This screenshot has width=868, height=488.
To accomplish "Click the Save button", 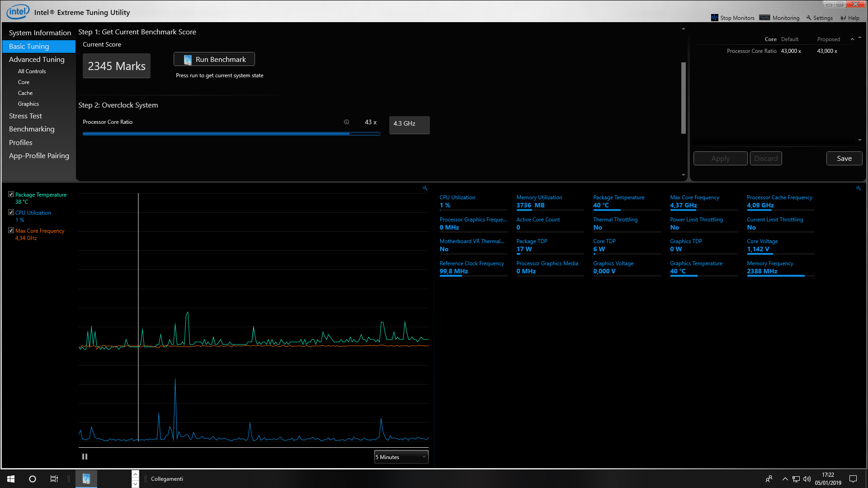I will pyautogui.click(x=844, y=159).
